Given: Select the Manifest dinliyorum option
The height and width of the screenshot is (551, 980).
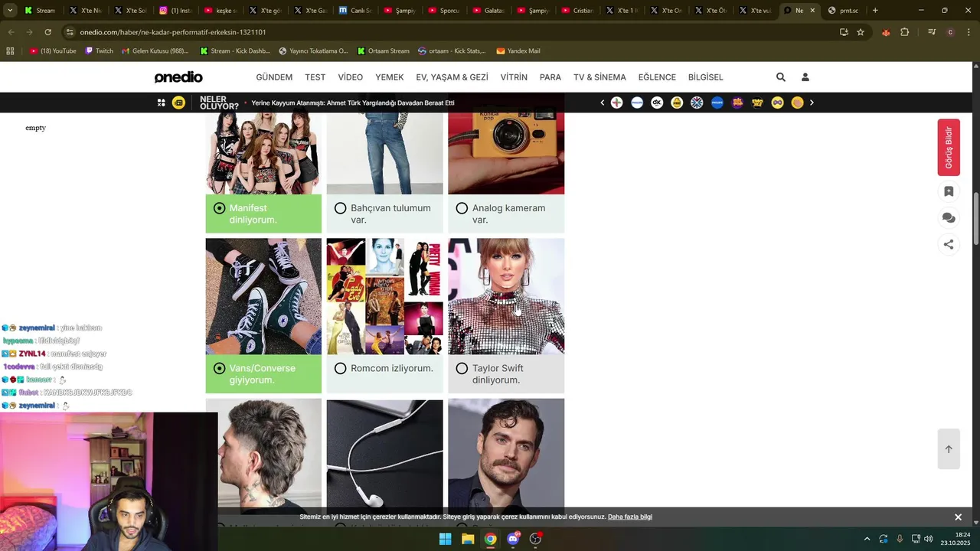Looking at the screenshot, I should 263,214.
